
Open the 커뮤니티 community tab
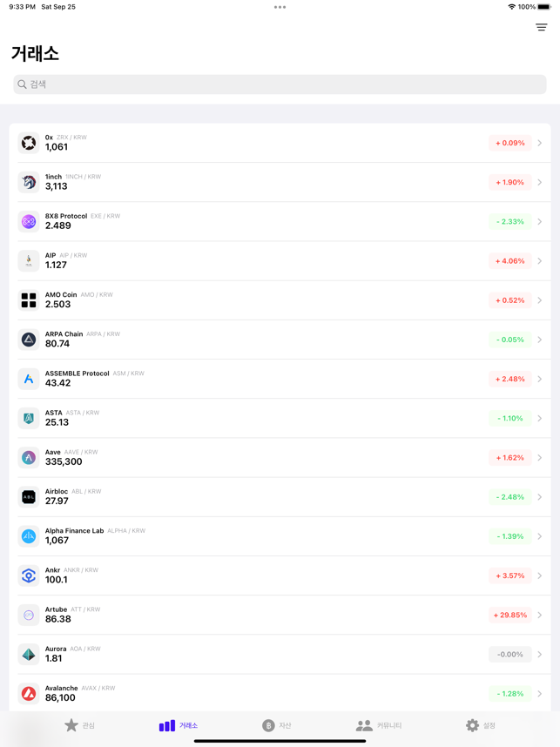pyautogui.click(x=379, y=725)
